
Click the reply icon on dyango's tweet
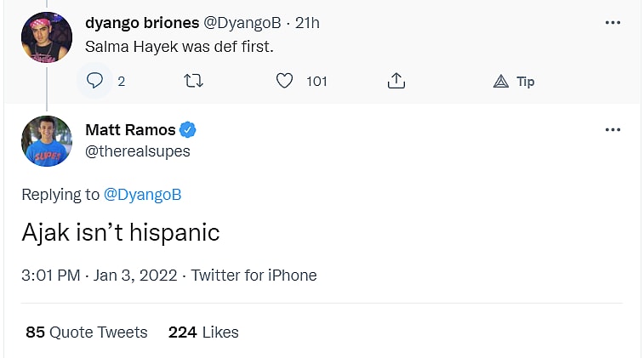tap(95, 81)
